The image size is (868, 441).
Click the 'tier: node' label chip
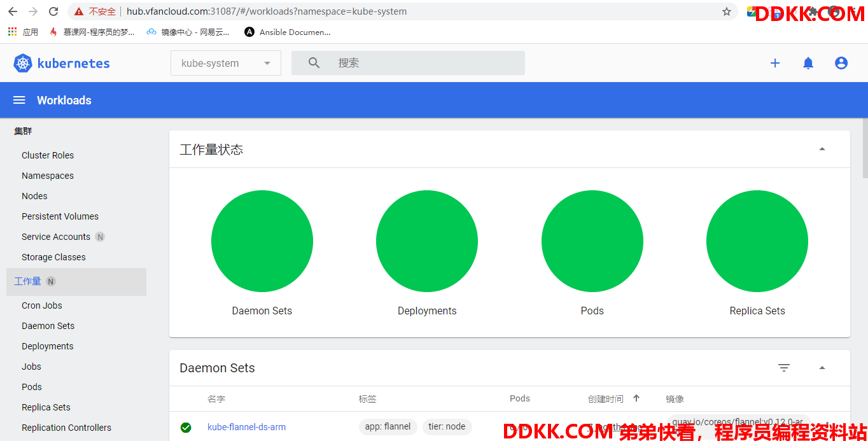(447, 426)
